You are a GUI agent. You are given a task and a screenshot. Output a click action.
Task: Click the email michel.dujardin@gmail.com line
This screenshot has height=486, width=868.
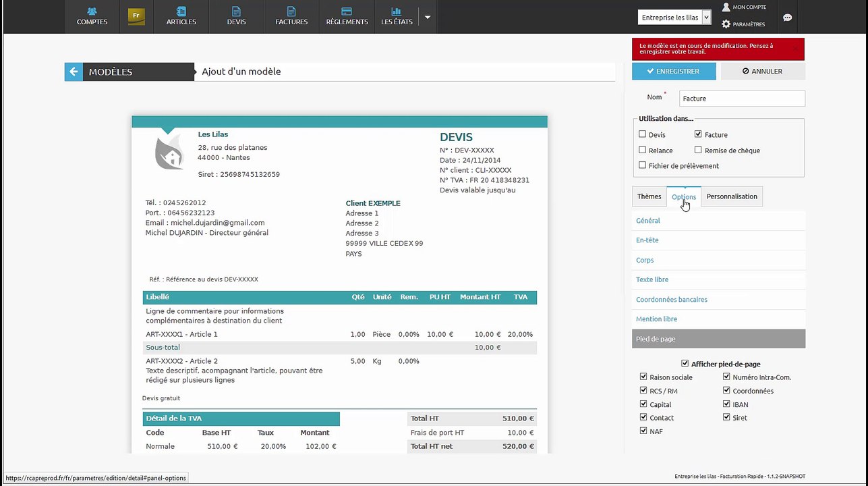click(x=205, y=223)
